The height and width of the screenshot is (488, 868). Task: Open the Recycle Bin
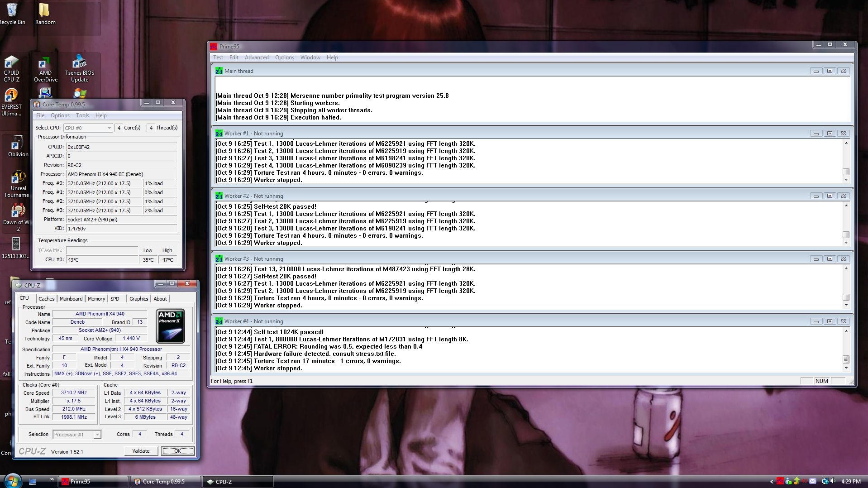click(x=12, y=14)
